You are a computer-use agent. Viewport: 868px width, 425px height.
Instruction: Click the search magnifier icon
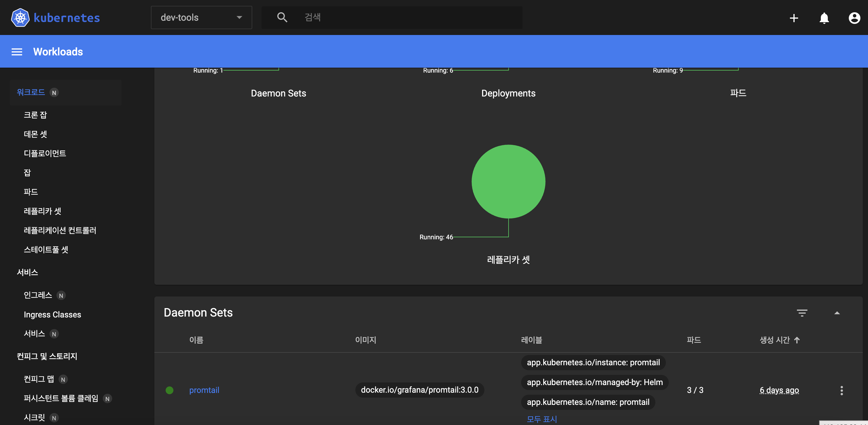(282, 17)
